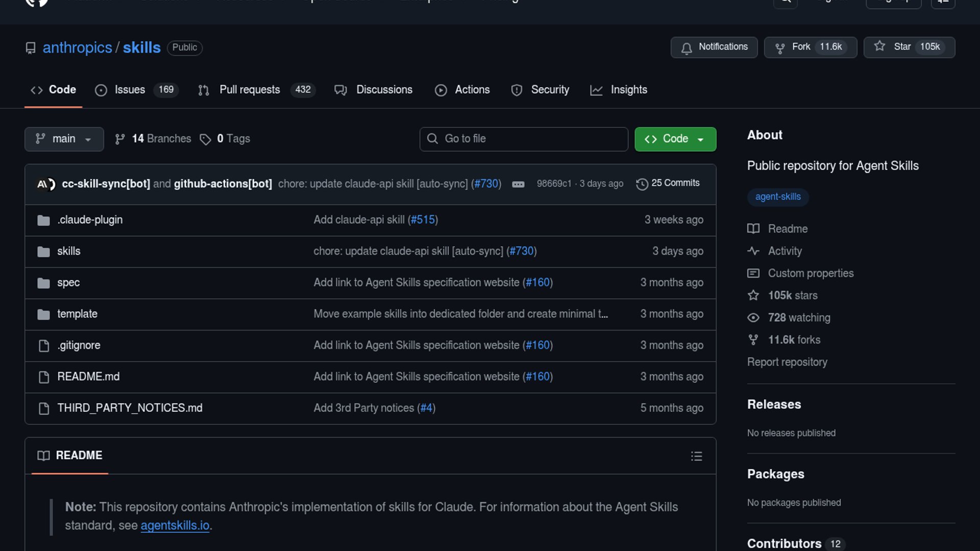The height and width of the screenshot is (551, 980).
Task: Click the book icon next to Readme
Action: click(x=753, y=229)
